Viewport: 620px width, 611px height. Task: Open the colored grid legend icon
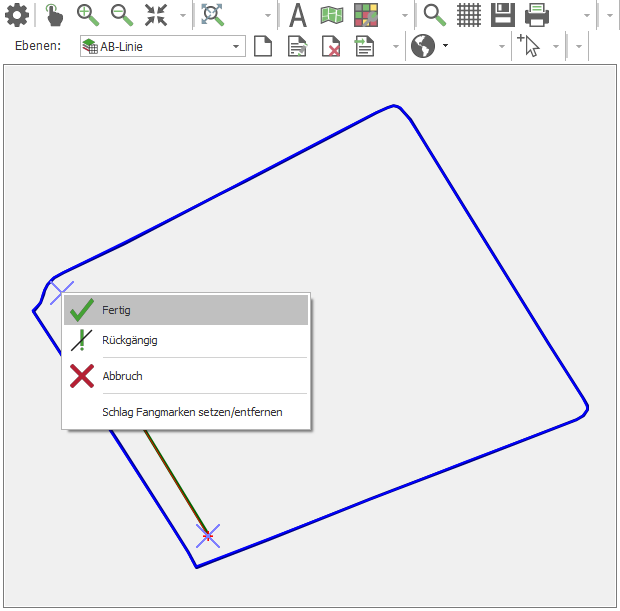(x=366, y=15)
